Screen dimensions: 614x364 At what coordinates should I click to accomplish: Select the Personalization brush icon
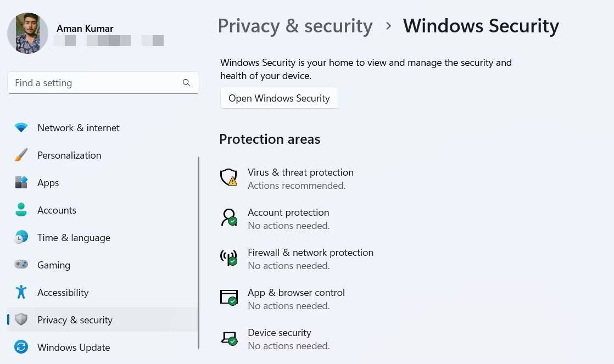pyautogui.click(x=21, y=155)
